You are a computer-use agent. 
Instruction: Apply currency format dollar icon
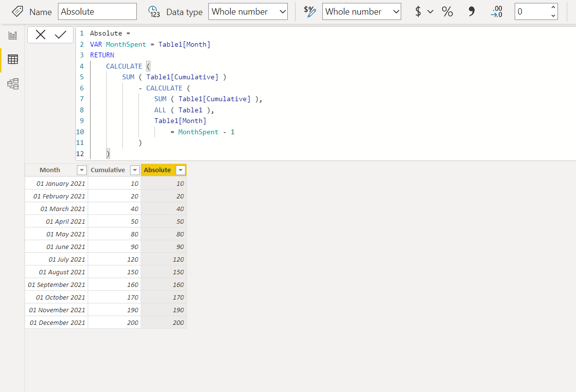[418, 11]
